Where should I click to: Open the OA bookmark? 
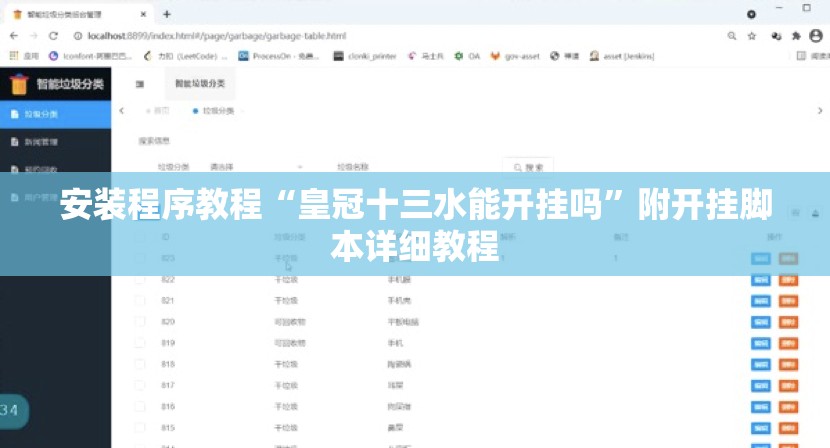467,56
